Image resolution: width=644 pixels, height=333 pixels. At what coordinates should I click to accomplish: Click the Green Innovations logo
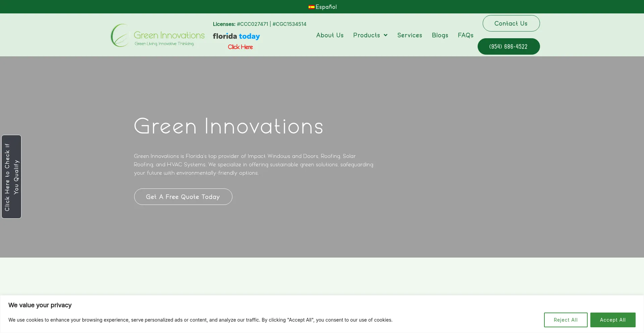(x=157, y=35)
